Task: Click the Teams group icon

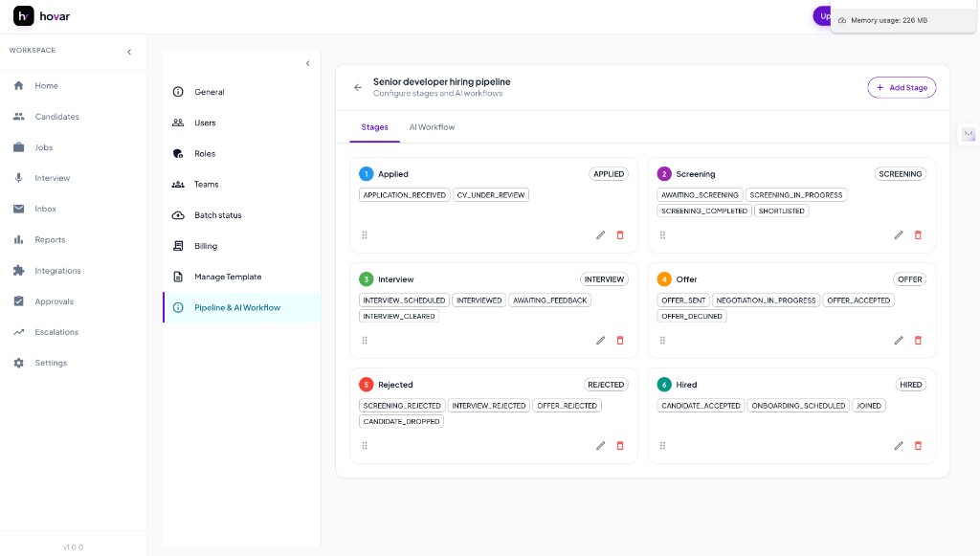Action: tap(178, 185)
